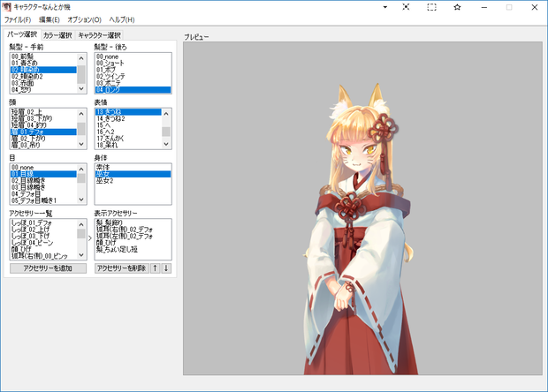548x392 pixels.
Task: Switch to the キャラクター選択 tab
Action: point(99,35)
